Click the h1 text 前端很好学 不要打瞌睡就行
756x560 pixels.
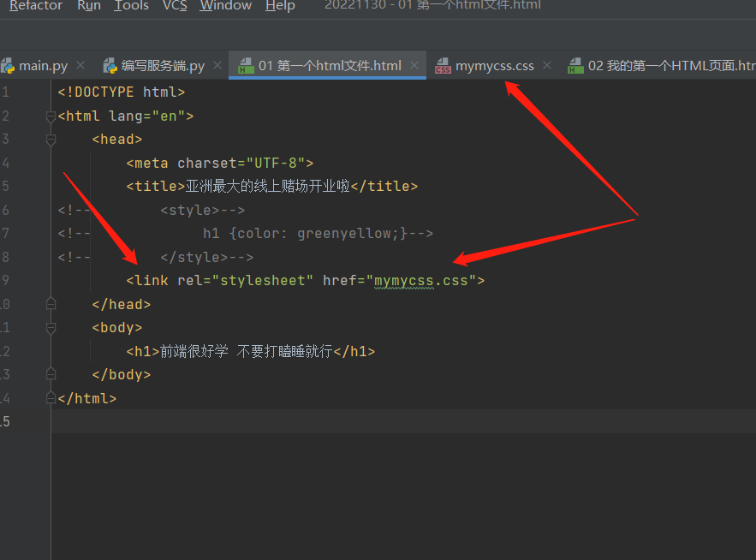click(247, 351)
